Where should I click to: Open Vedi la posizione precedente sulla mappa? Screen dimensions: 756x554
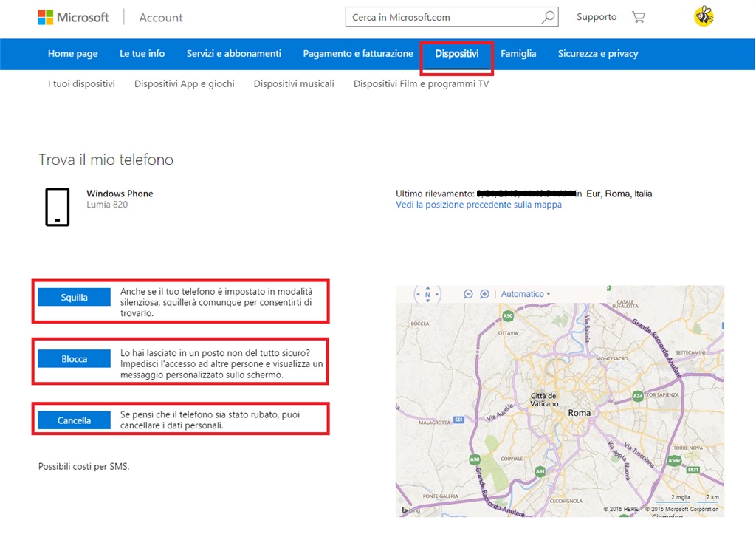[x=478, y=205]
